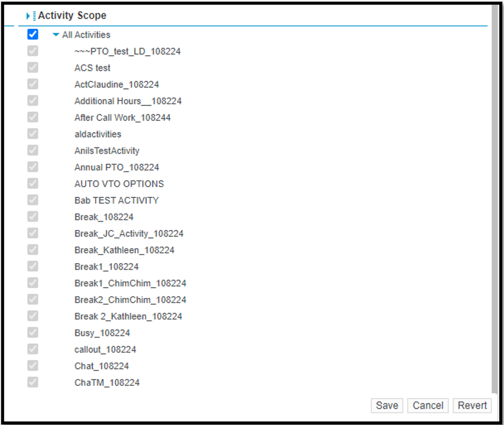This screenshot has width=504, height=425.
Task: Select the Busy_108224 row text
Action: pyautogui.click(x=102, y=333)
